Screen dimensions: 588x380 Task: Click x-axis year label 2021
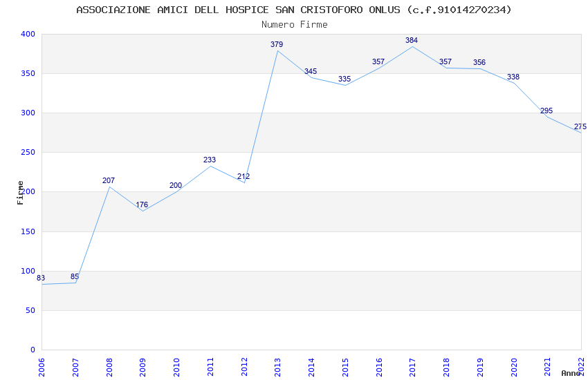tap(547, 368)
